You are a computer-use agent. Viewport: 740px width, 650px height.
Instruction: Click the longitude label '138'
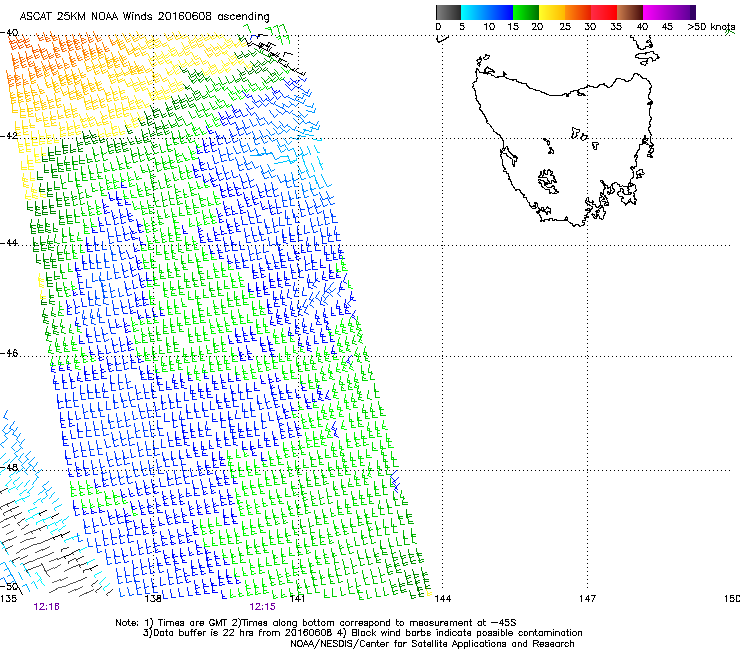[153, 599]
